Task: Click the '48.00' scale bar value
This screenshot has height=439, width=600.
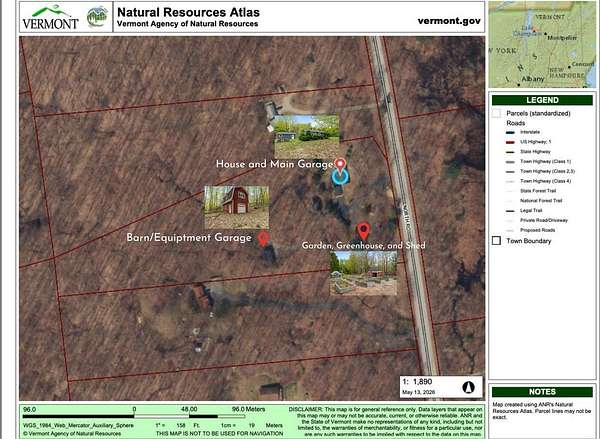Action: [189, 409]
